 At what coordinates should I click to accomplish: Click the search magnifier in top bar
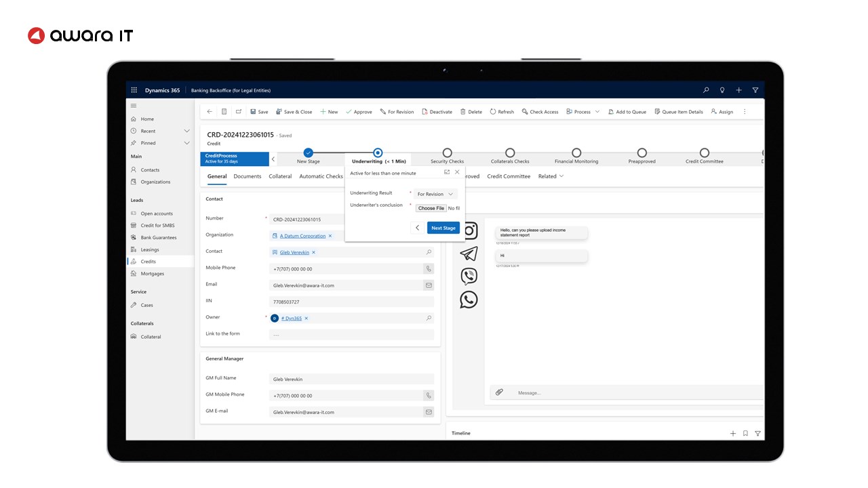point(706,90)
